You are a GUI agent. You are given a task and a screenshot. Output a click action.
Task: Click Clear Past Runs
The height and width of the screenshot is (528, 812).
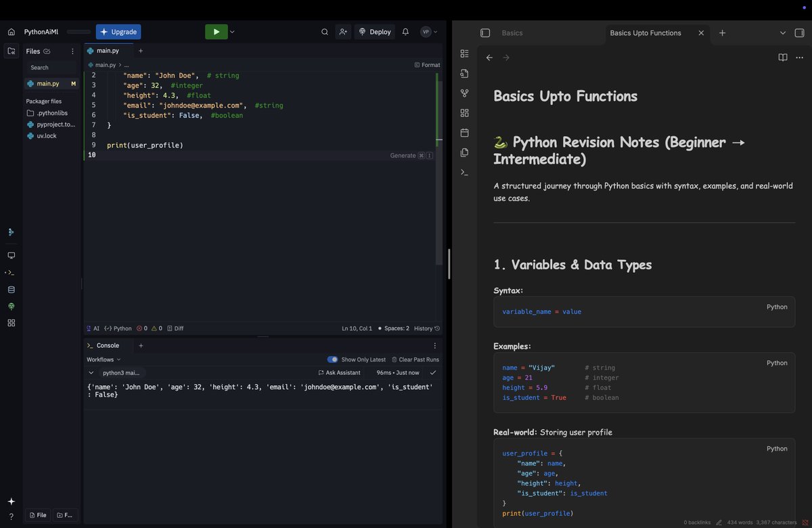coord(415,359)
